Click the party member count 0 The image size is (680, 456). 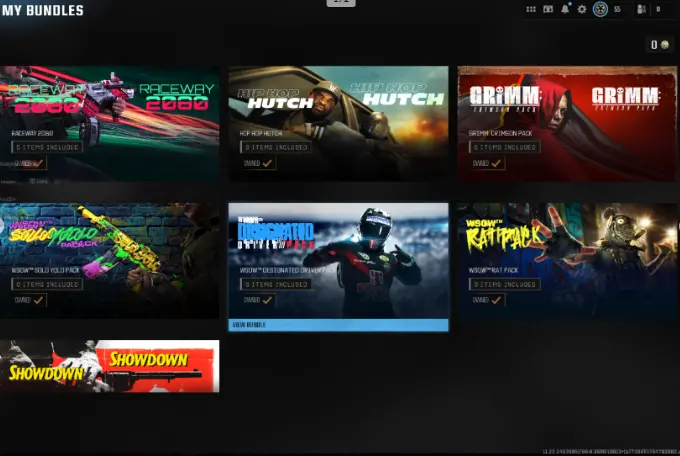(658, 9)
